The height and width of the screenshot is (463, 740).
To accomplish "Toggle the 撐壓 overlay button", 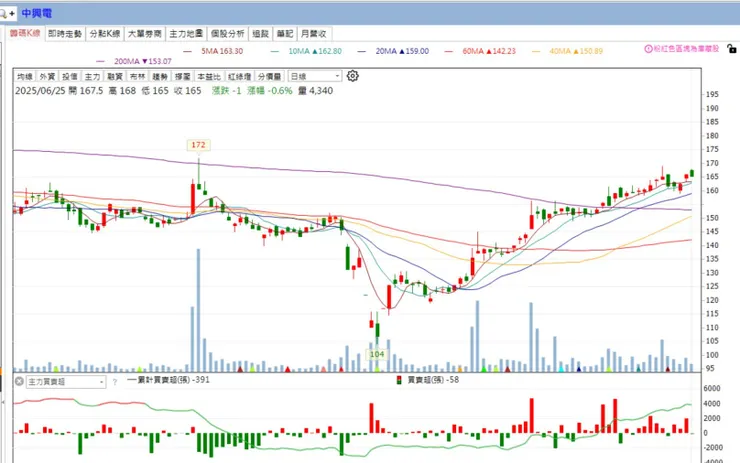I will coord(183,76).
